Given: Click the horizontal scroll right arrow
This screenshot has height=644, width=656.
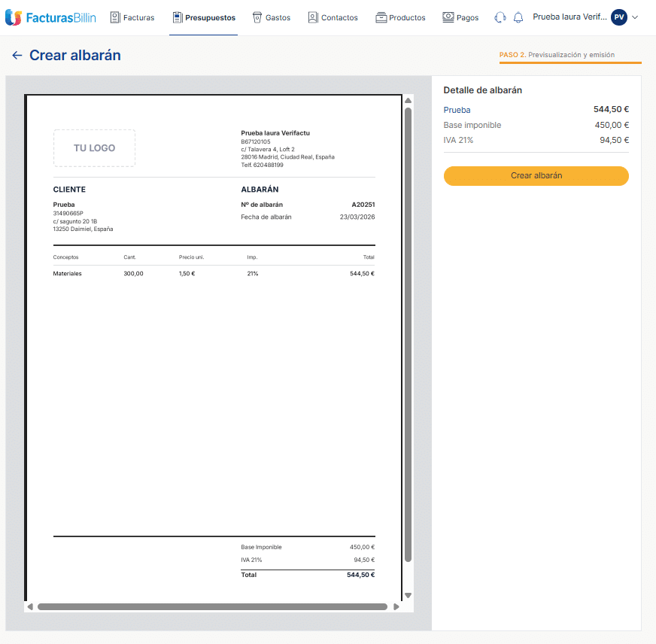Looking at the screenshot, I should tap(396, 606).
